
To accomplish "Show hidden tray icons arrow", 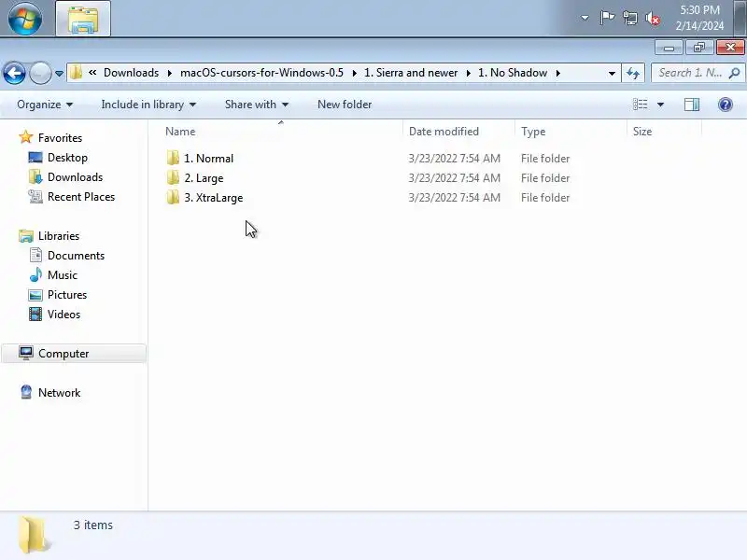I will pyautogui.click(x=585, y=18).
